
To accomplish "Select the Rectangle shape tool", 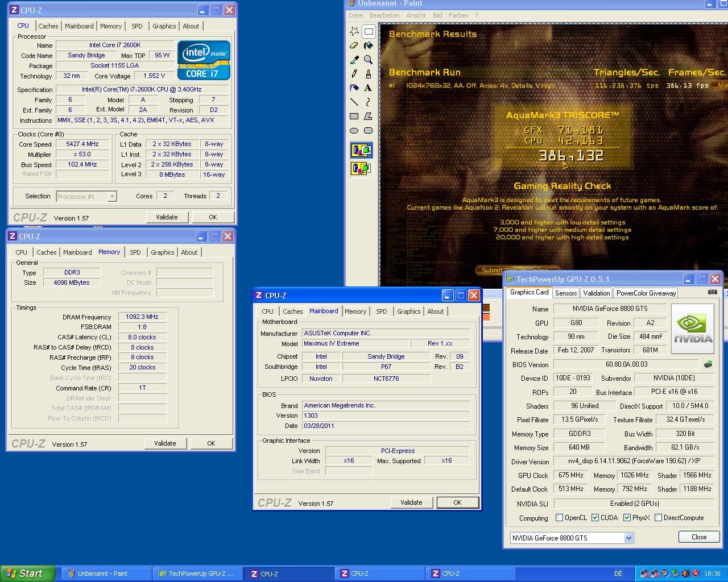I will [x=354, y=117].
